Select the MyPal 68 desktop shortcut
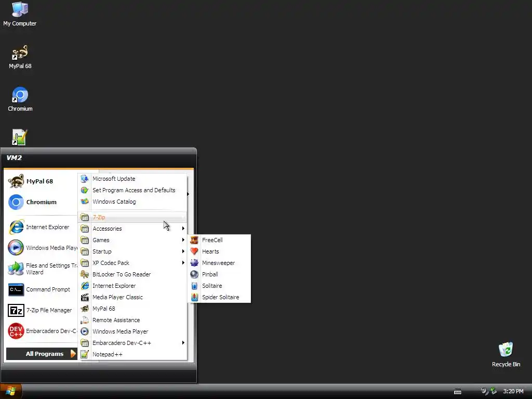532x399 pixels. (x=20, y=57)
